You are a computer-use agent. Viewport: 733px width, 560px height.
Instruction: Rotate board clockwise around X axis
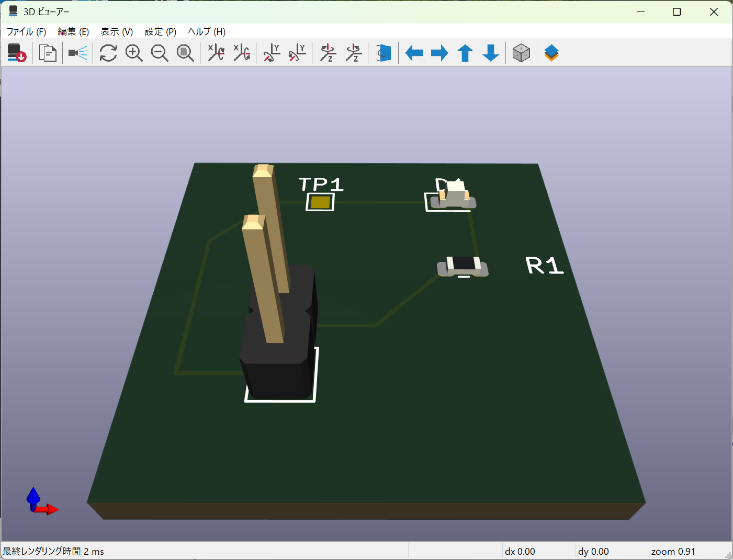[216, 52]
